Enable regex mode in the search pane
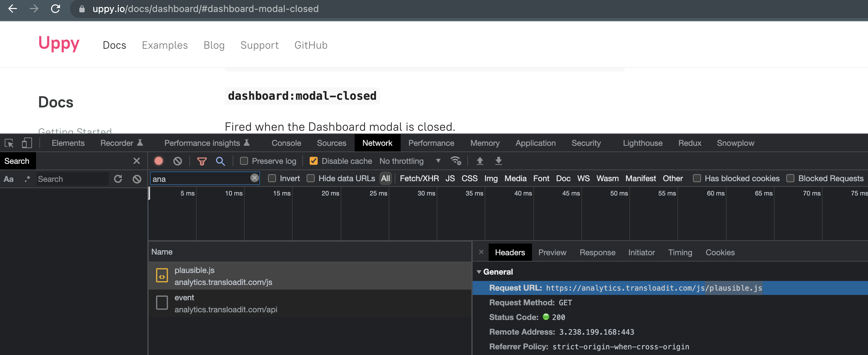 coord(27,179)
